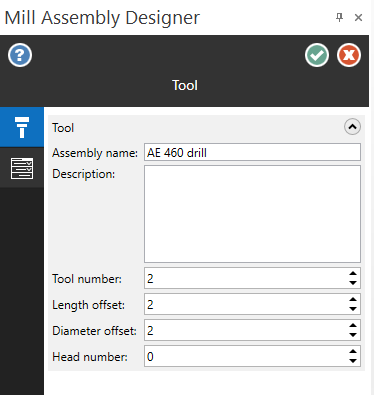Increase Diameter offset with up arrow
375x395 pixels.
[x=353, y=326]
